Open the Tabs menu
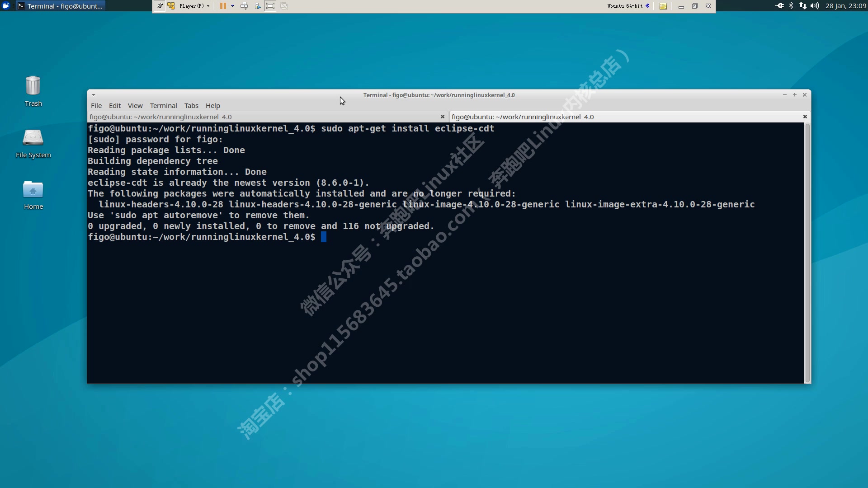This screenshot has width=868, height=488. click(191, 105)
